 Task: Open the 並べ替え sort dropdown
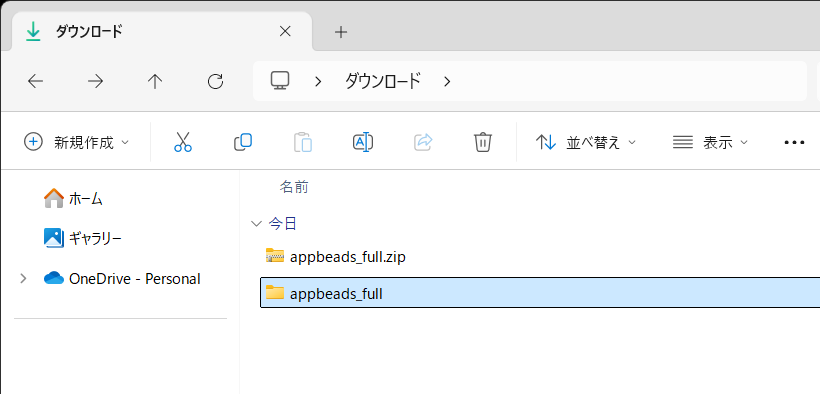point(586,142)
